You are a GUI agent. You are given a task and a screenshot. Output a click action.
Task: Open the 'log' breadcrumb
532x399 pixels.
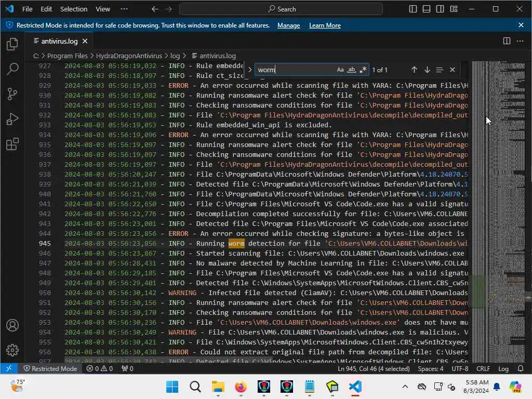(x=175, y=56)
